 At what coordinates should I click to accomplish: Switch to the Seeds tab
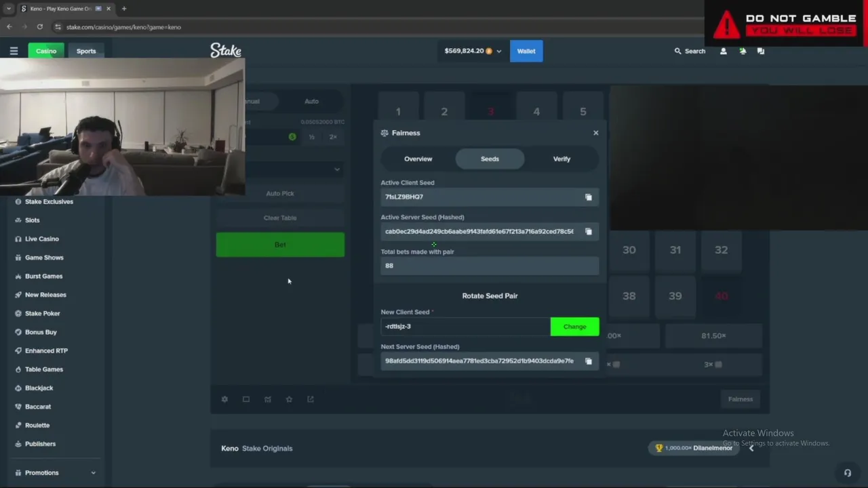click(x=490, y=159)
